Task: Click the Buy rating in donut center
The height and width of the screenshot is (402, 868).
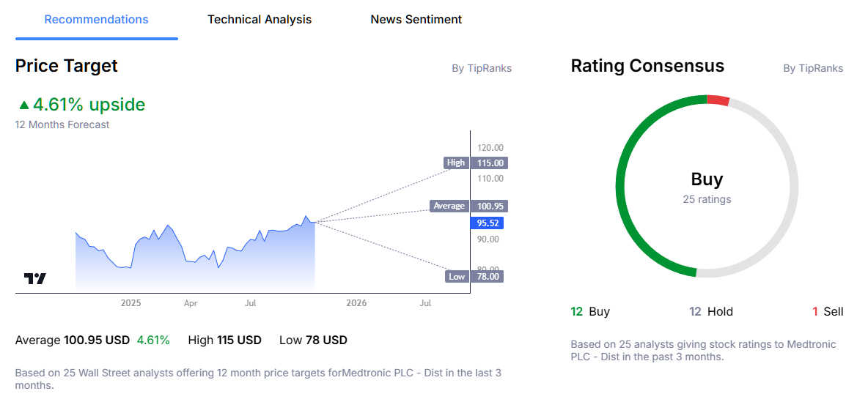Action: tap(707, 179)
